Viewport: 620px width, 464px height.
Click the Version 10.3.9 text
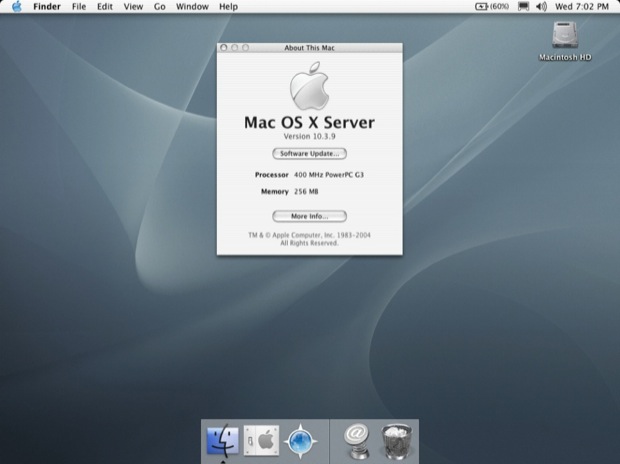[310, 136]
